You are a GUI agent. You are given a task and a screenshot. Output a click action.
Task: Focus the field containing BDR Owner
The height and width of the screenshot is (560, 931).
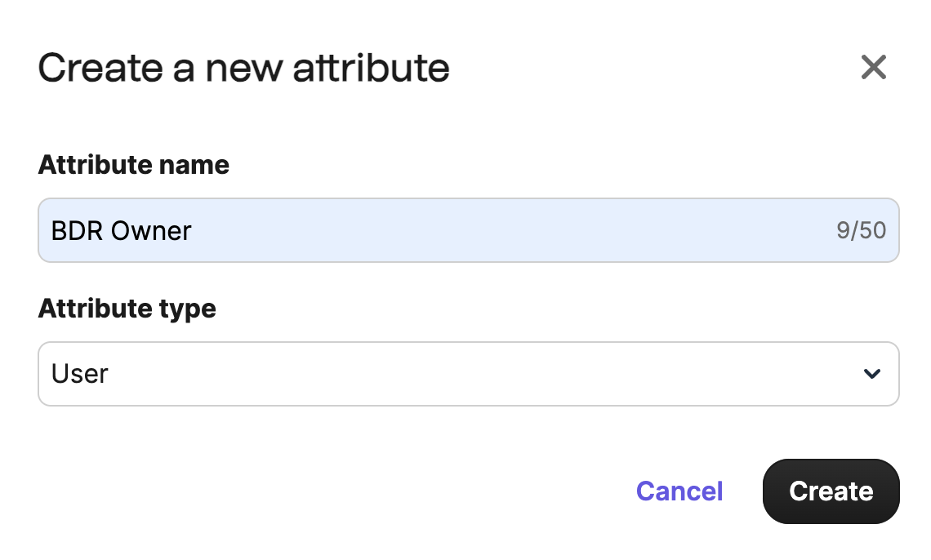coord(468,230)
